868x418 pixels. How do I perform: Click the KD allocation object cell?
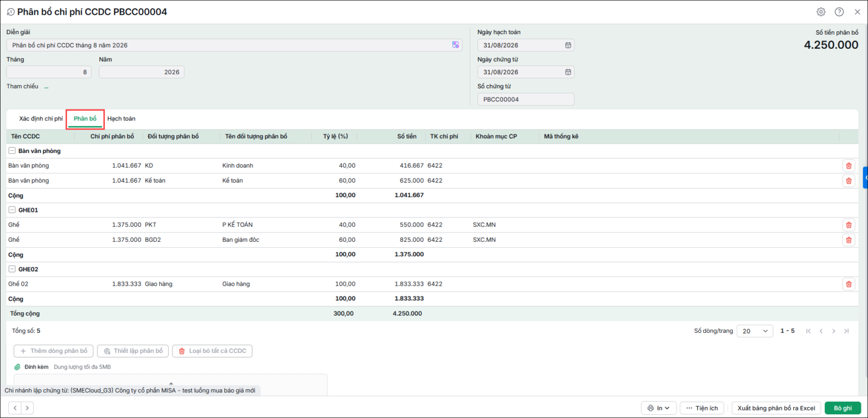click(x=149, y=166)
